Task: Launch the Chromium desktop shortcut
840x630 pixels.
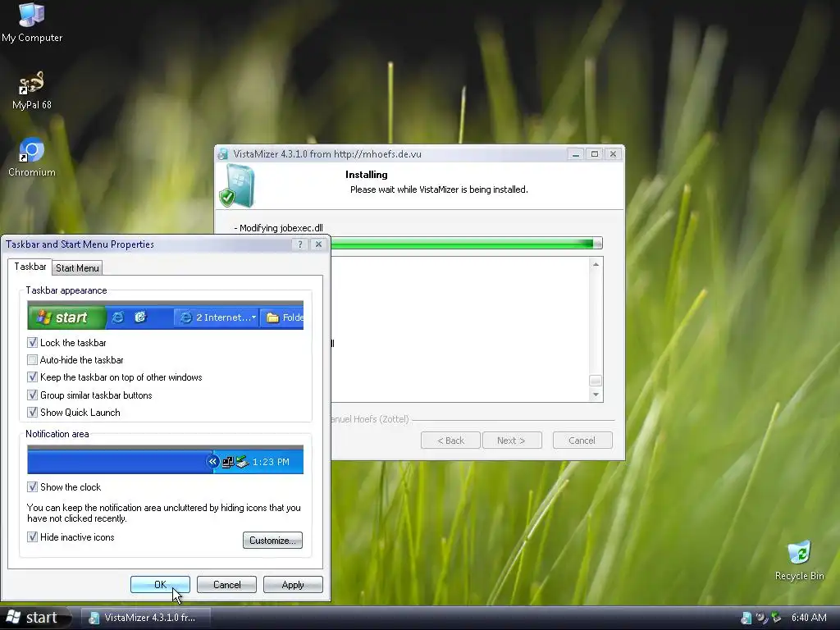Action: (x=32, y=157)
